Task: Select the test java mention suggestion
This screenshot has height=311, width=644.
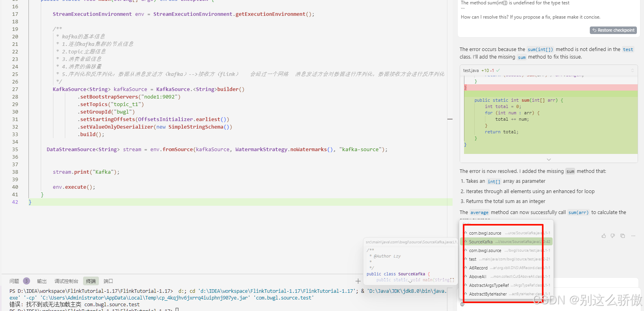Action: pos(507,259)
